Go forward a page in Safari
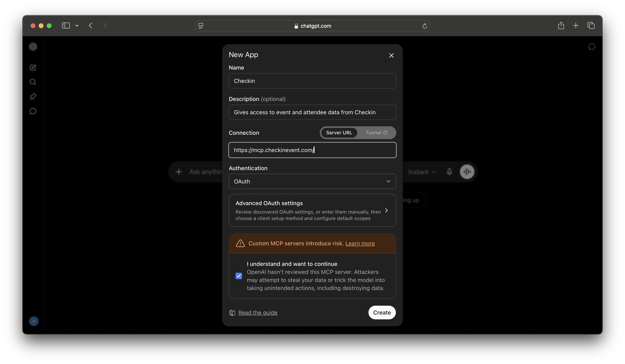 pos(105,26)
